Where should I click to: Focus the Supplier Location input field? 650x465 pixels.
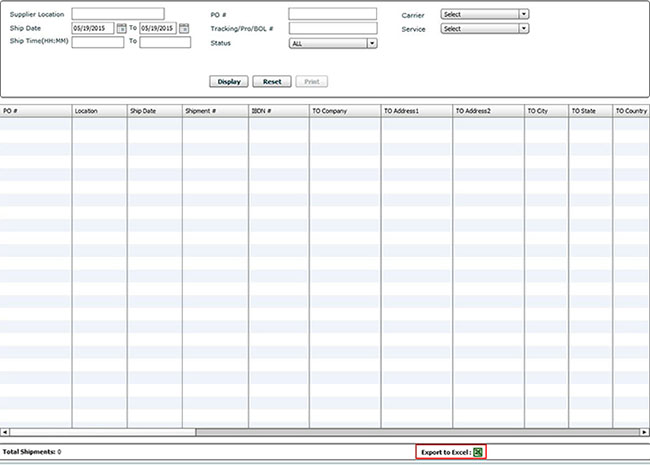click(118, 14)
